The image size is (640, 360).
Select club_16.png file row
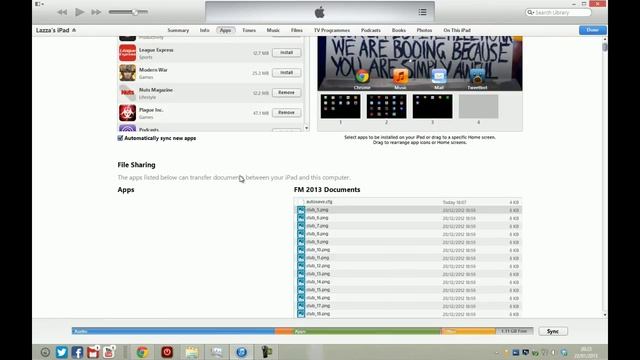point(408,298)
